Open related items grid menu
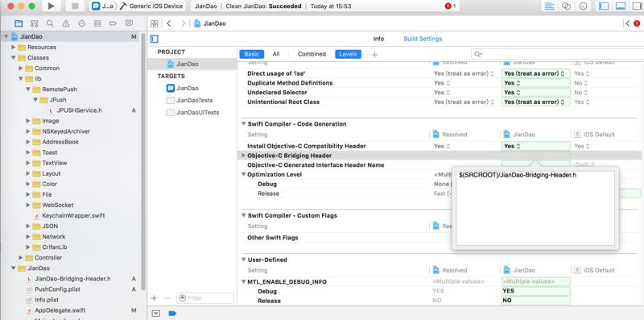 coord(155,23)
